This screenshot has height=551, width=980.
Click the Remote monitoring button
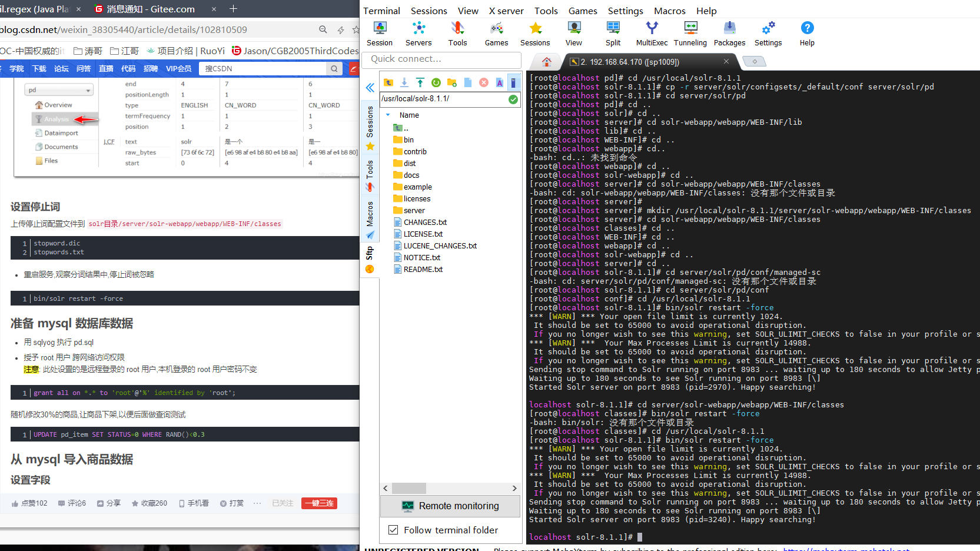(x=450, y=506)
